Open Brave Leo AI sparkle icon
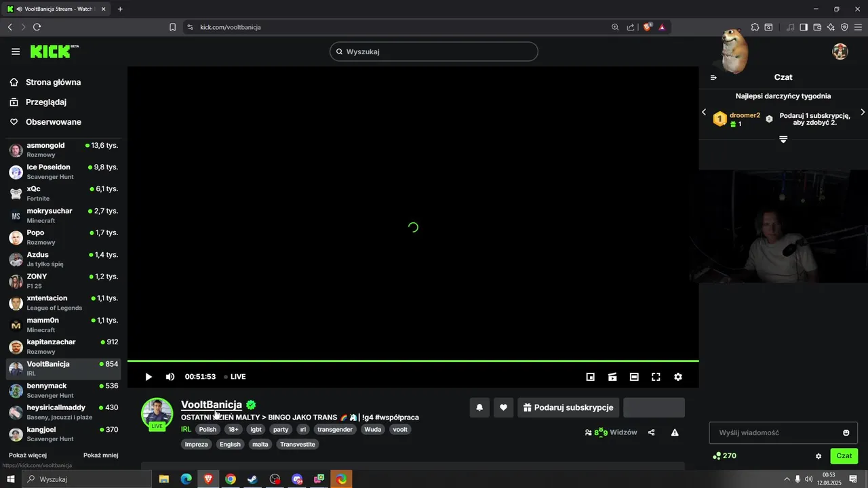This screenshot has height=488, width=868. click(831, 27)
